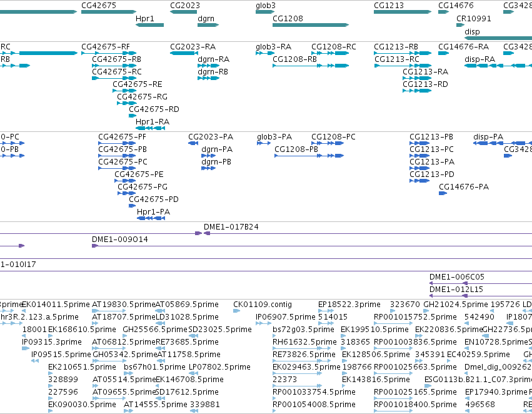
Task: Select protein dgrn-PB
Action: 216,162
